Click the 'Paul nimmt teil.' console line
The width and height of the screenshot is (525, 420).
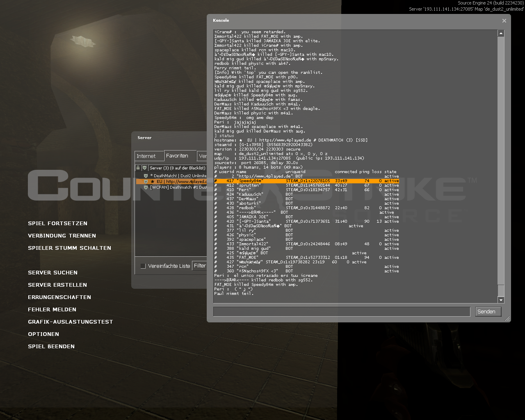tap(234, 294)
